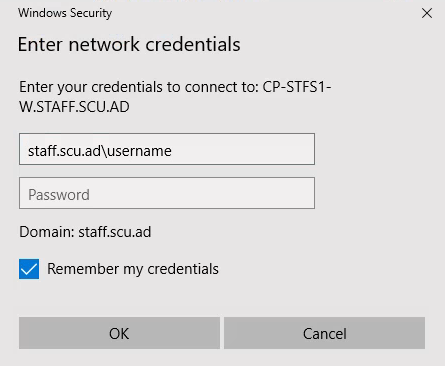
Task: Select the Domain: staff.scu.ad text
Action: (85, 232)
